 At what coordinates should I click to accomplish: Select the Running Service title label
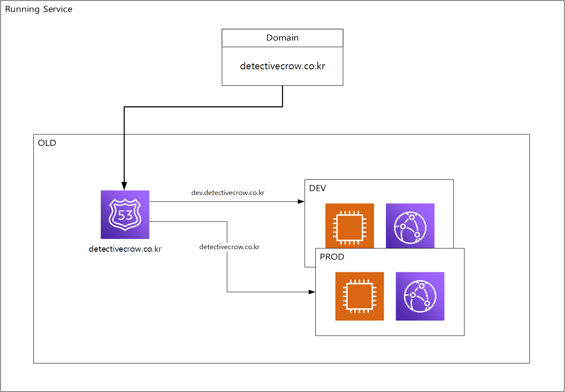pyautogui.click(x=39, y=9)
